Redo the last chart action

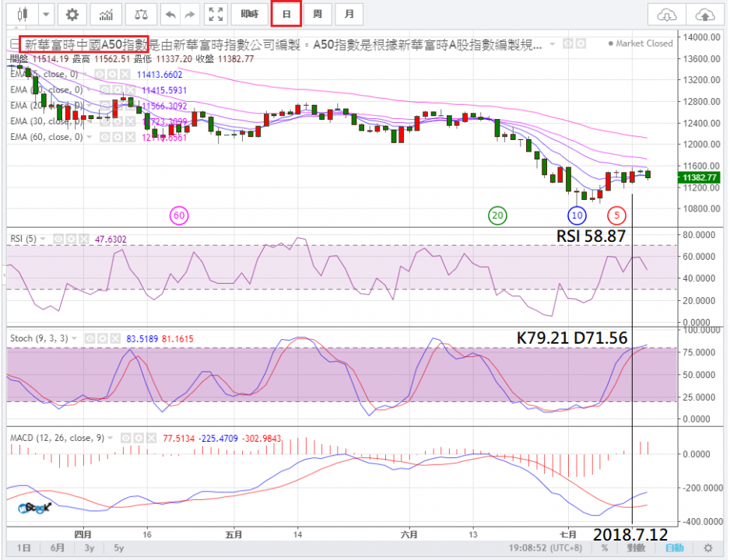(x=190, y=15)
